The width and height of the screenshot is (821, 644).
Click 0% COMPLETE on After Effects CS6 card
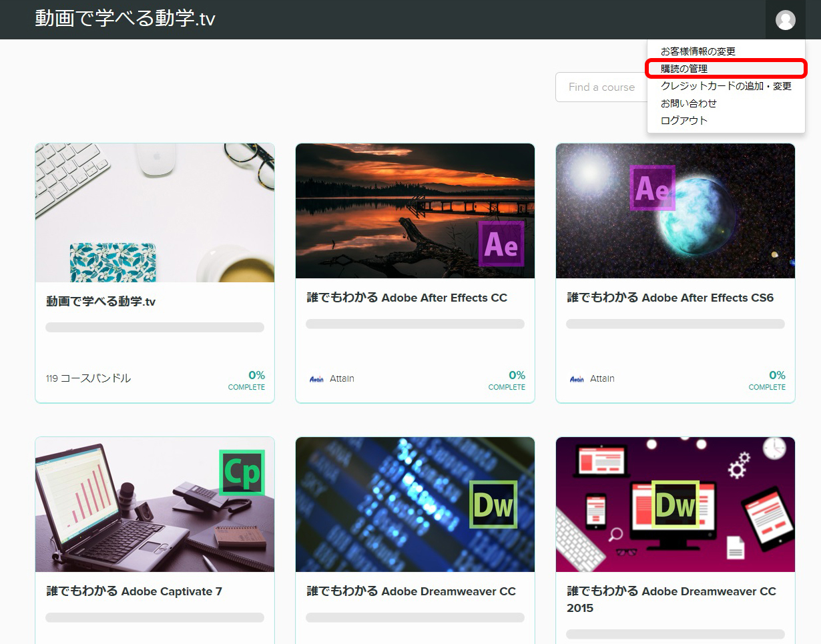pos(767,380)
